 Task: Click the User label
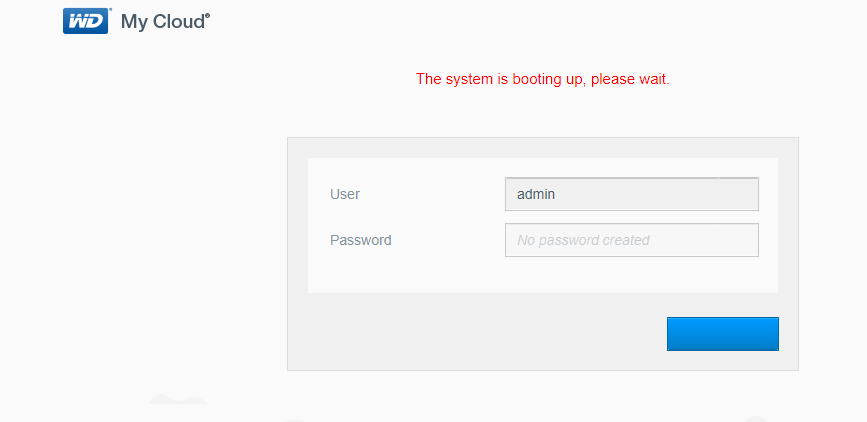(345, 194)
